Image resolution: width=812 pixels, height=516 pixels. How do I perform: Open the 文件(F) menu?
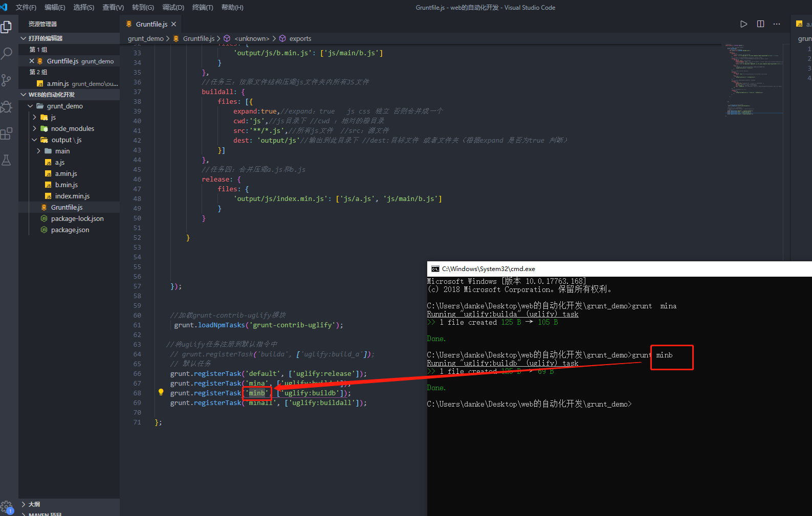pyautogui.click(x=26, y=7)
